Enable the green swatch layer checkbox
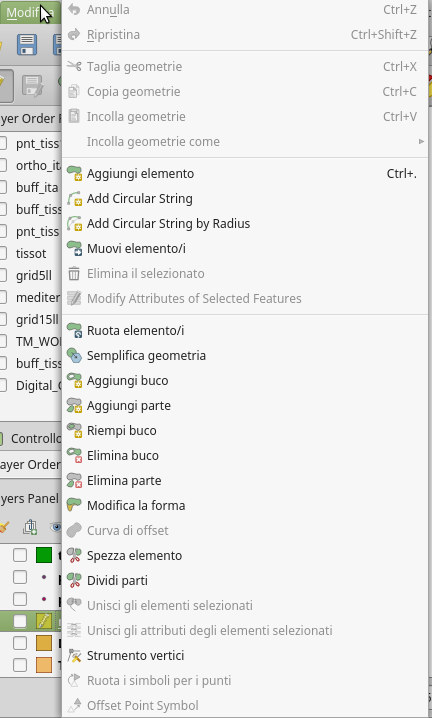The width and height of the screenshot is (432, 718). (x=20, y=555)
